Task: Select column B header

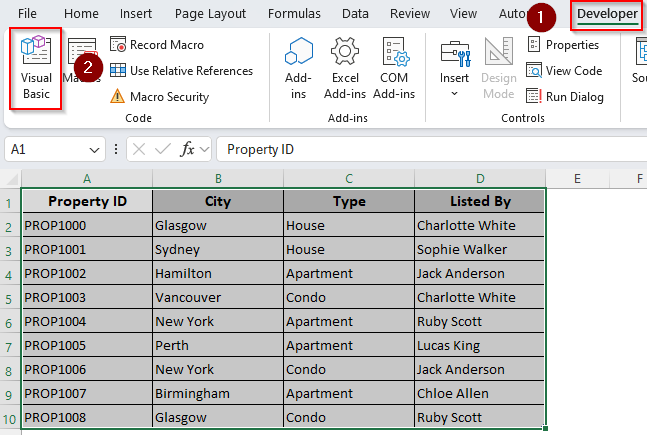Action: coord(218,179)
